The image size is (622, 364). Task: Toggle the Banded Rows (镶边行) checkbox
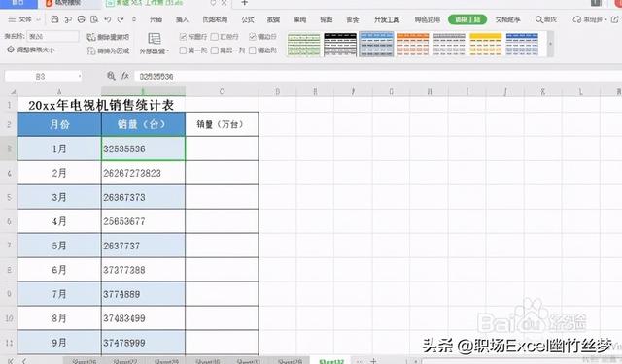(x=253, y=37)
